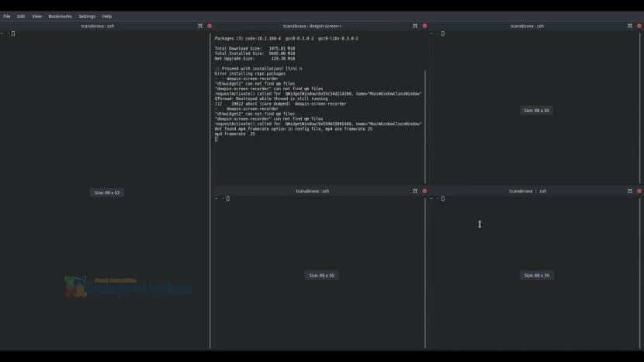
Task: Click the 'Total Installed Size' line
Action: (254, 54)
